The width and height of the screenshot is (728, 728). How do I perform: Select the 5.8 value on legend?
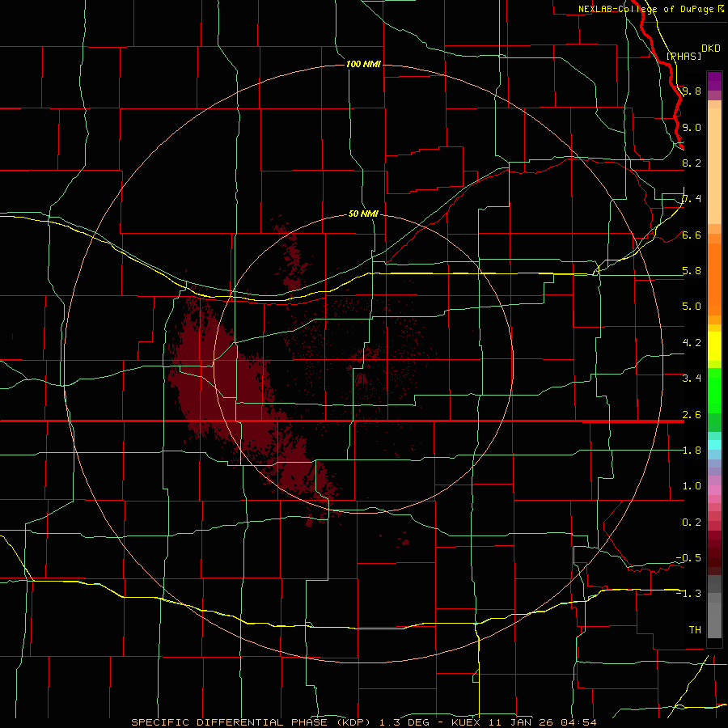[x=692, y=271]
